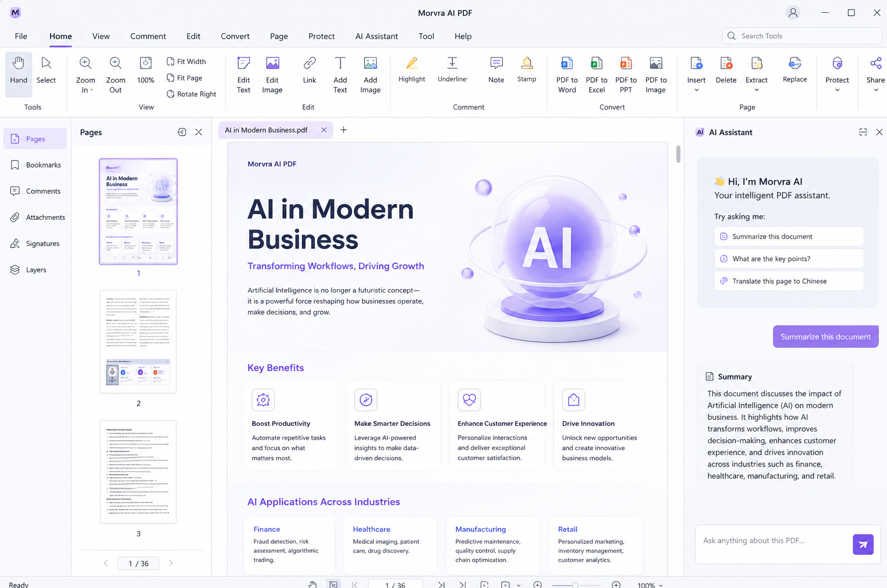Image resolution: width=887 pixels, height=588 pixels.
Task: Convert with PDF to PPT
Action: pyautogui.click(x=626, y=74)
